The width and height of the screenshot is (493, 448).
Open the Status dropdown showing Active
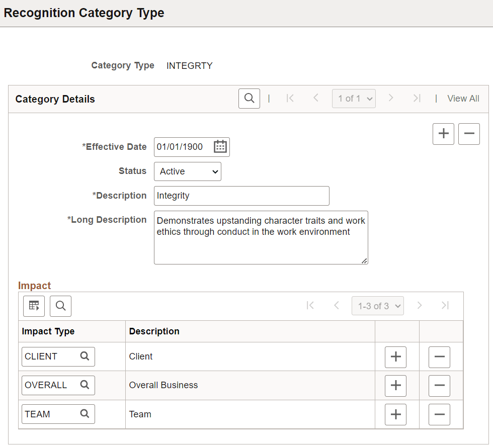coord(187,171)
